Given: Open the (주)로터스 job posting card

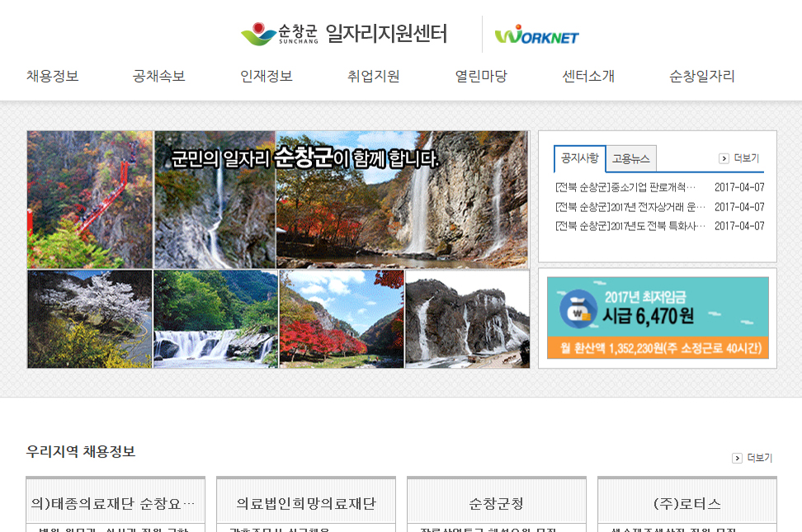Looking at the screenshot, I should pos(686,503).
